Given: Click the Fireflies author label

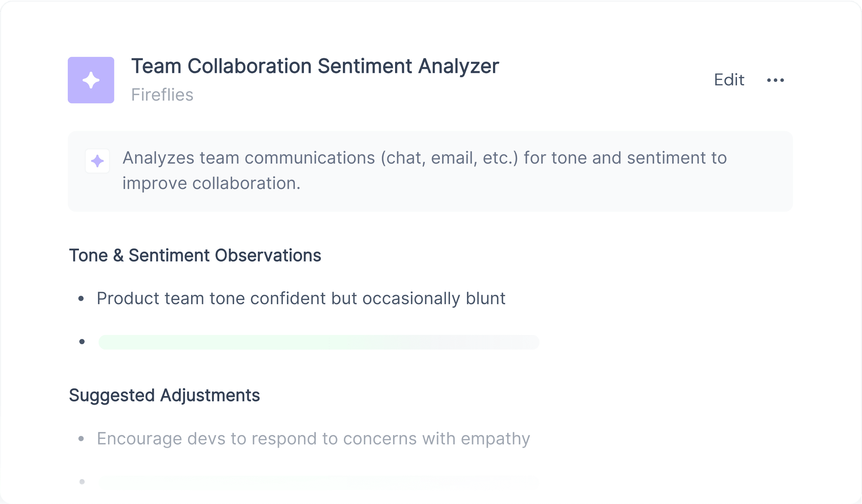Looking at the screenshot, I should pyautogui.click(x=162, y=95).
